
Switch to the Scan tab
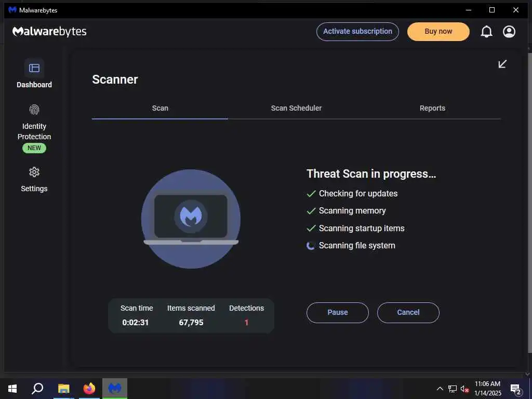click(160, 108)
